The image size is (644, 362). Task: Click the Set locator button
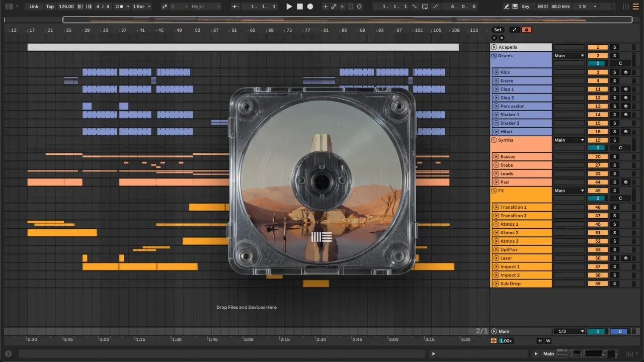[498, 30]
